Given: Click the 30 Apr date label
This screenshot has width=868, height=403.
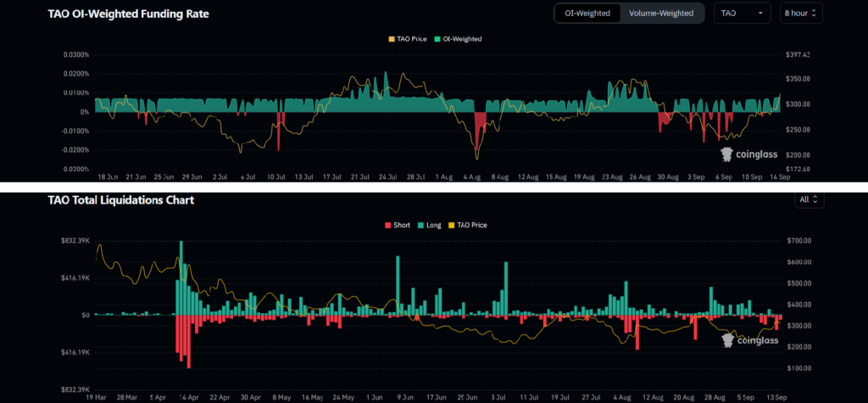Looking at the screenshot, I should (x=250, y=397).
